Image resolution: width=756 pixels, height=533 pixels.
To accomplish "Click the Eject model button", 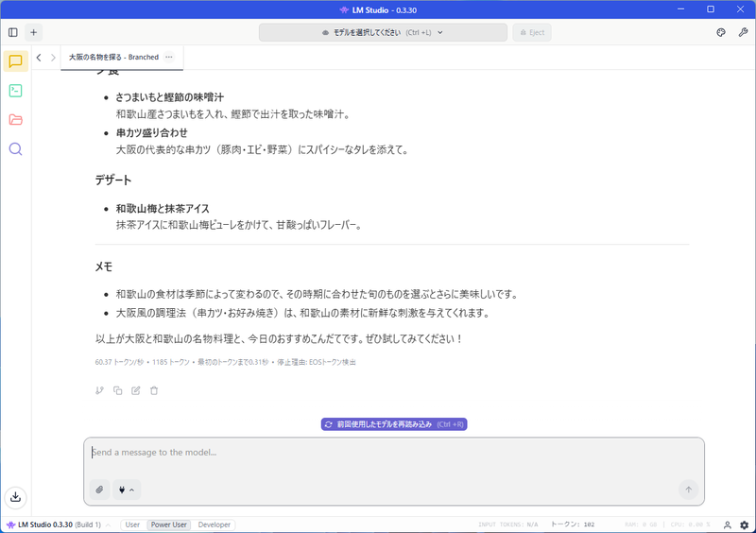I will tap(532, 32).
